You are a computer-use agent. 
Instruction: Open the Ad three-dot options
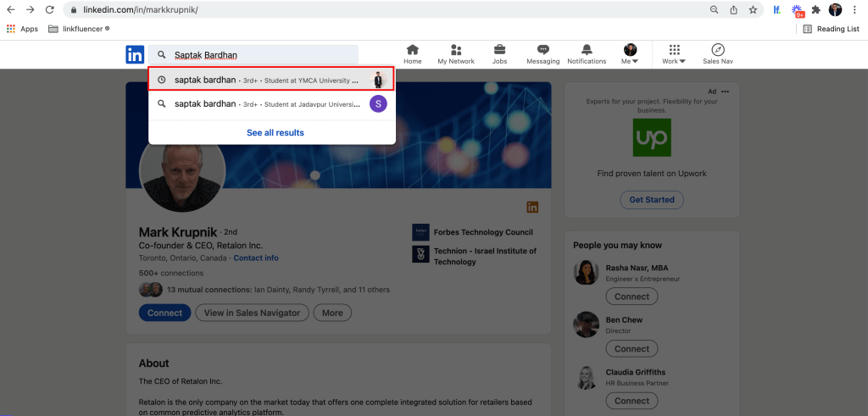(726, 92)
